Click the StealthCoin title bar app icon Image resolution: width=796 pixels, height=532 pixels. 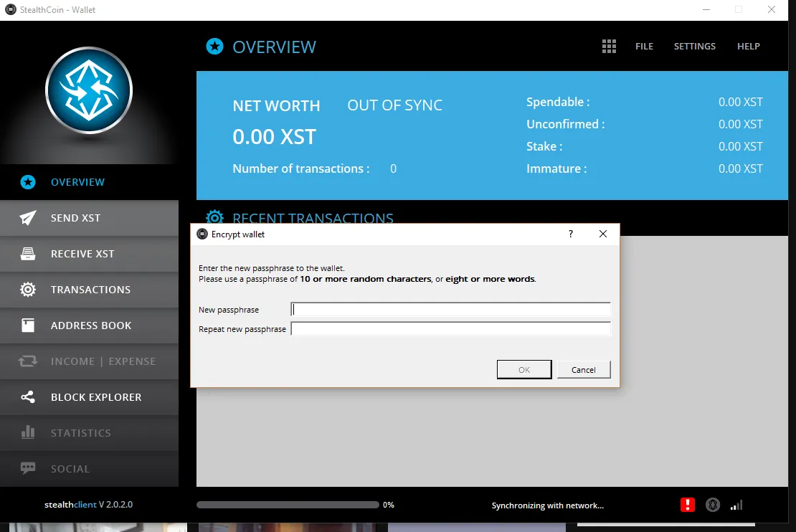[x=11, y=9]
